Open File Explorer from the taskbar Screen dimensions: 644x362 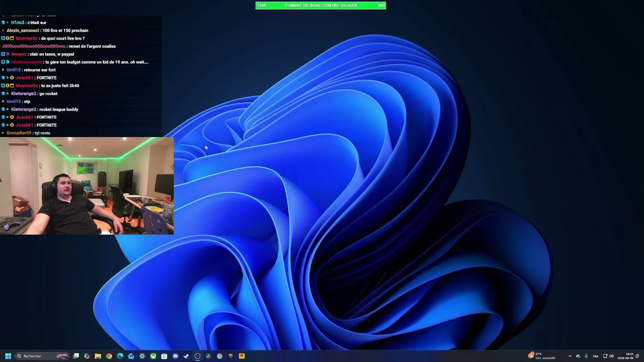[98, 356]
